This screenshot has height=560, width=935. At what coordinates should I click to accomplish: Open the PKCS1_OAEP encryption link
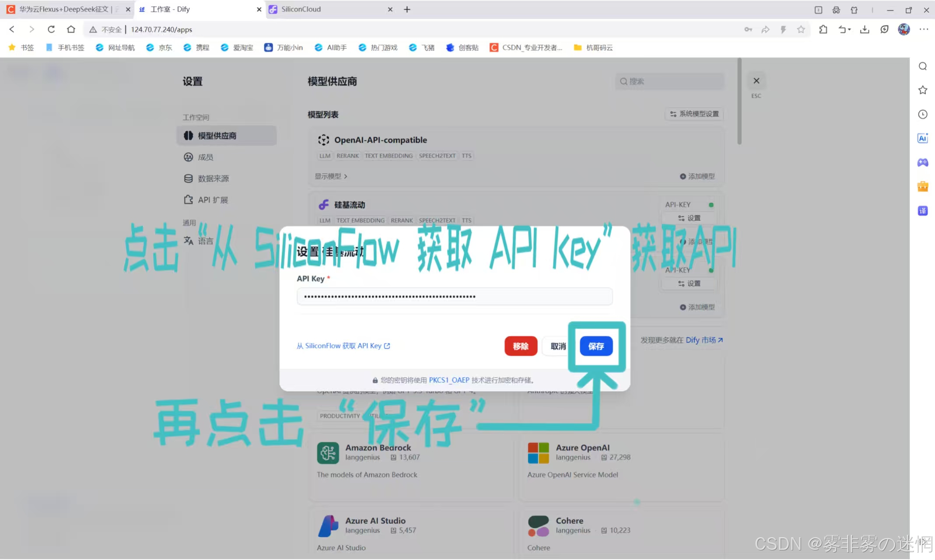click(449, 380)
